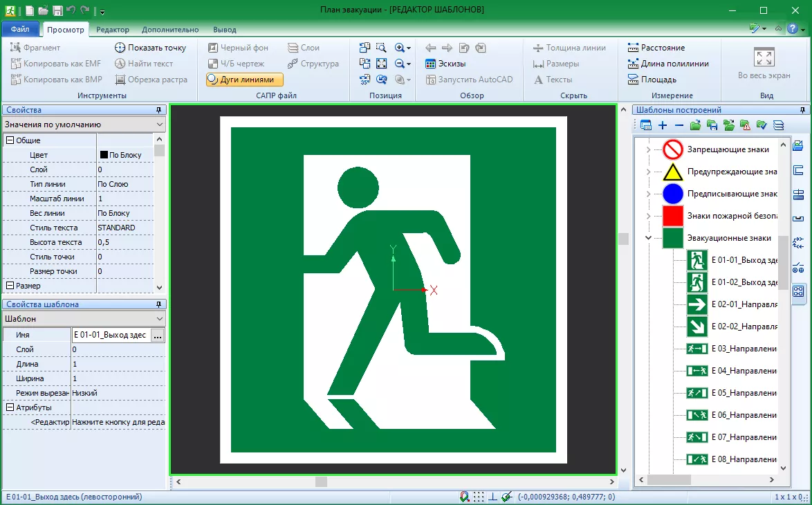Collapse the Общие properties group

(x=10, y=140)
